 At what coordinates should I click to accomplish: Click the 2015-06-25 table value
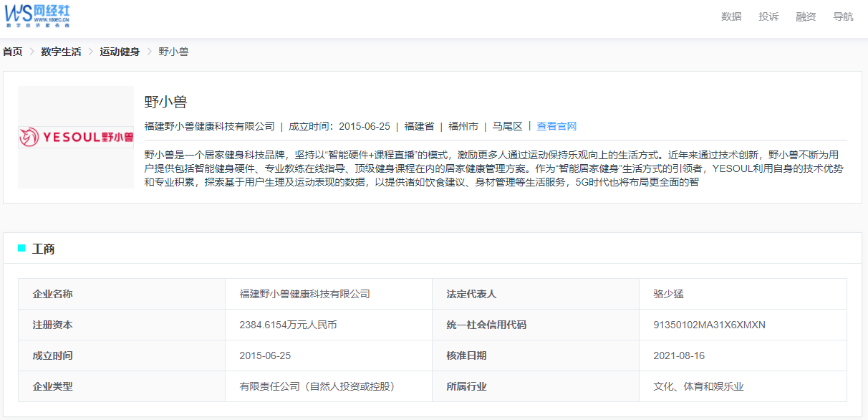pyautogui.click(x=265, y=355)
